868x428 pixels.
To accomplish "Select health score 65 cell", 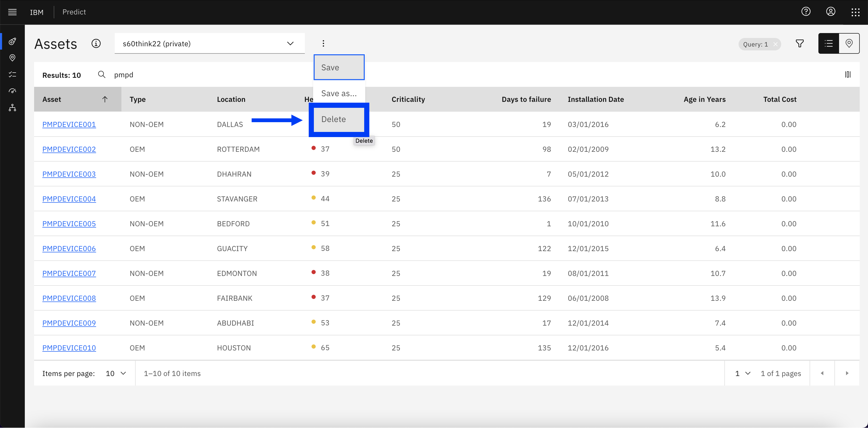I will (x=325, y=348).
